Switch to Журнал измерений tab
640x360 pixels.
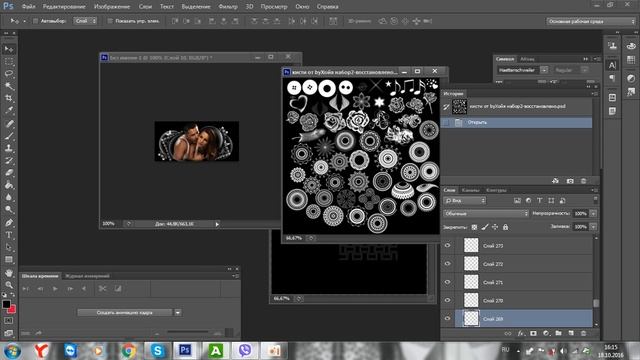(87, 276)
